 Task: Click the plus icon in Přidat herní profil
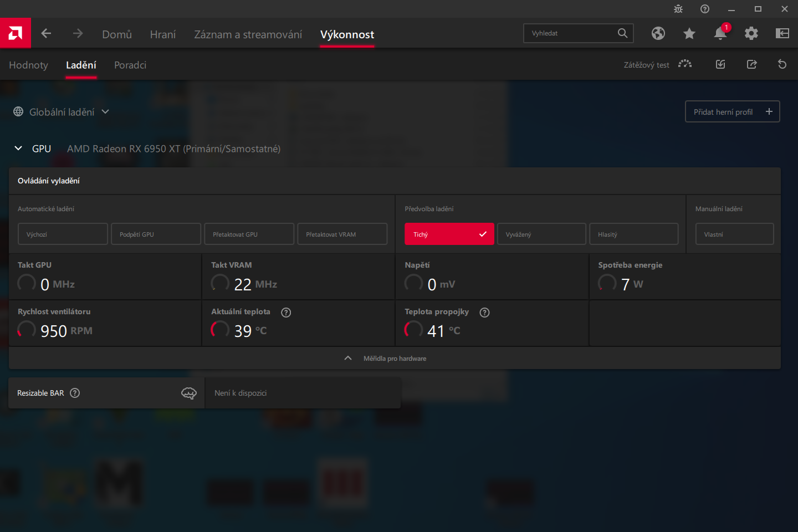pyautogui.click(x=769, y=111)
